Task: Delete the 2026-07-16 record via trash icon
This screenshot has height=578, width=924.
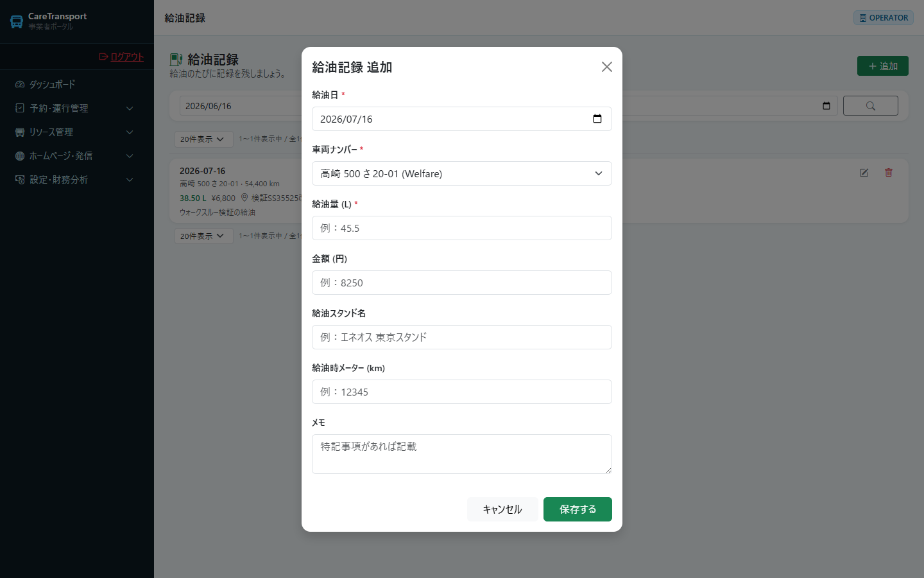Action: 889,173
